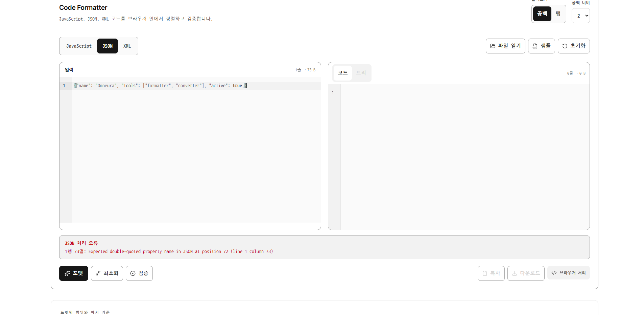Screen dimensions: 644x315
Task: Click the sparkle icon on 포맷 button
Action: [x=67, y=273]
